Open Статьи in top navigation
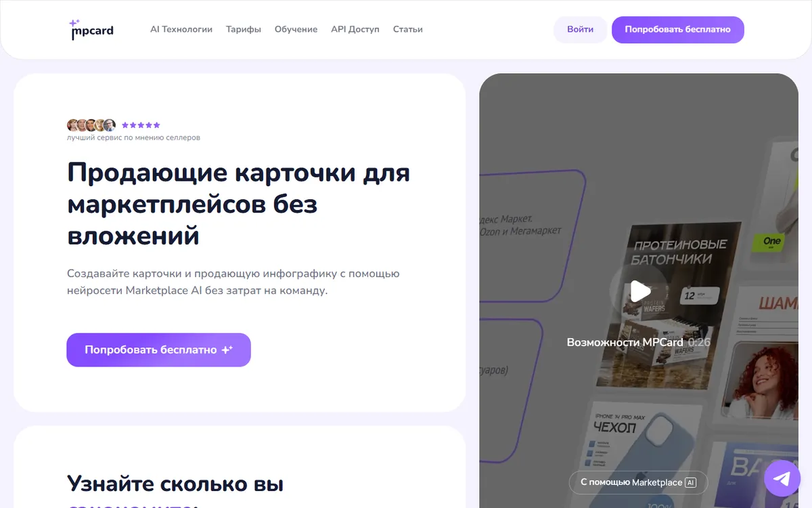The image size is (812, 508). pyautogui.click(x=408, y=29)
